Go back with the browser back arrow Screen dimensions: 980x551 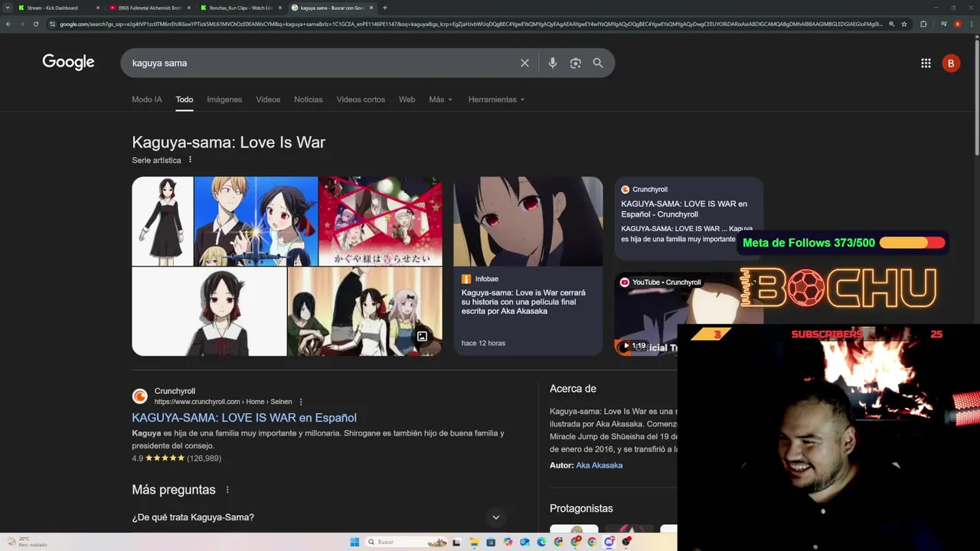point(8,24)
